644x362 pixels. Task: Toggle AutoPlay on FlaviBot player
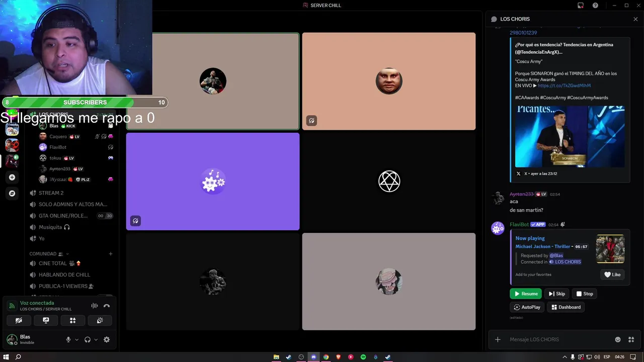(527, 307)
